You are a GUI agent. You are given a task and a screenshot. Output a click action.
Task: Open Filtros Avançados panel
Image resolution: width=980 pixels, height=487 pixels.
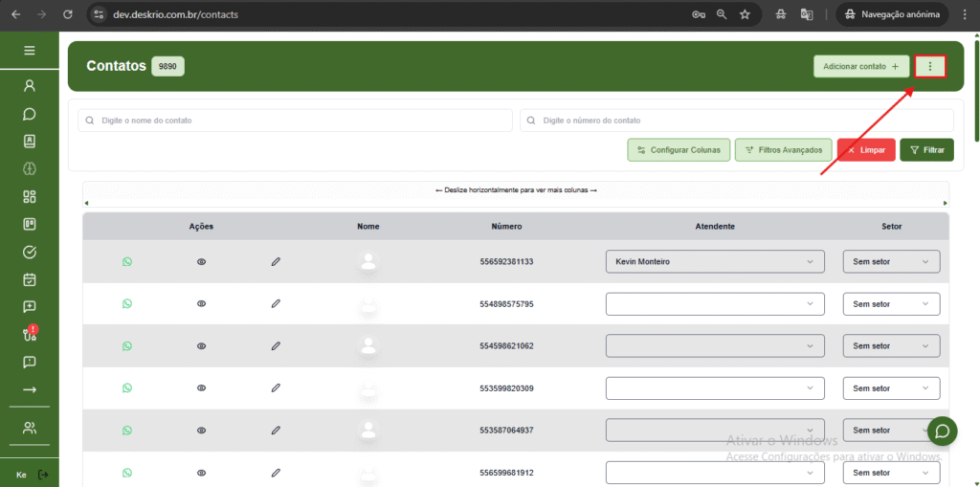point(783,150)
